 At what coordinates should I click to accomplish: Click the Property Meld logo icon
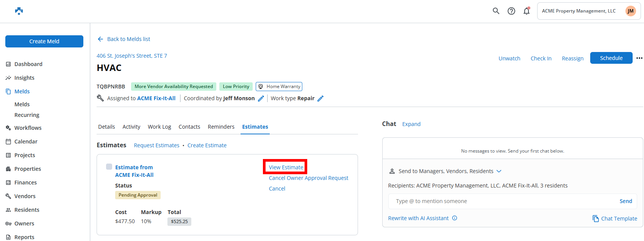pos(19,11)
